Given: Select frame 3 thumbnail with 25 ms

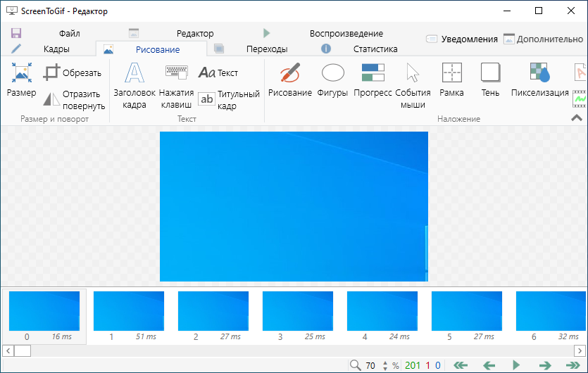Looking at the screenshot, I should pyautogui.click(x=298, y=316).
